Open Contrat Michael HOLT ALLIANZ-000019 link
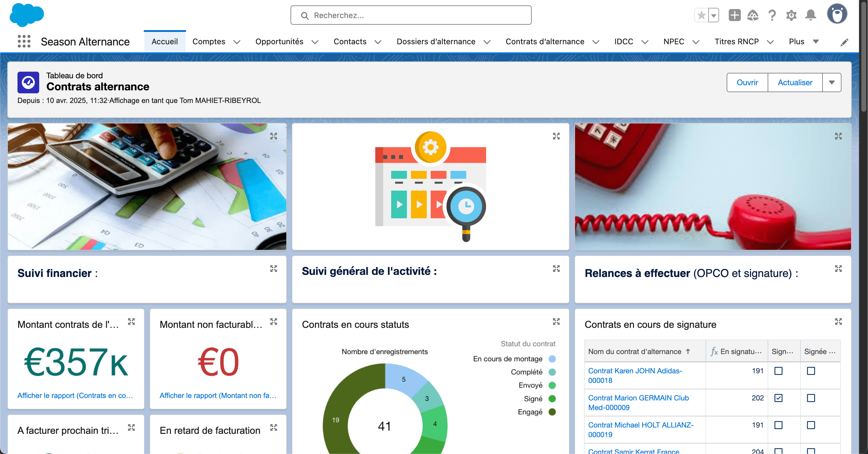868x454 pixels. pos(640,430)
